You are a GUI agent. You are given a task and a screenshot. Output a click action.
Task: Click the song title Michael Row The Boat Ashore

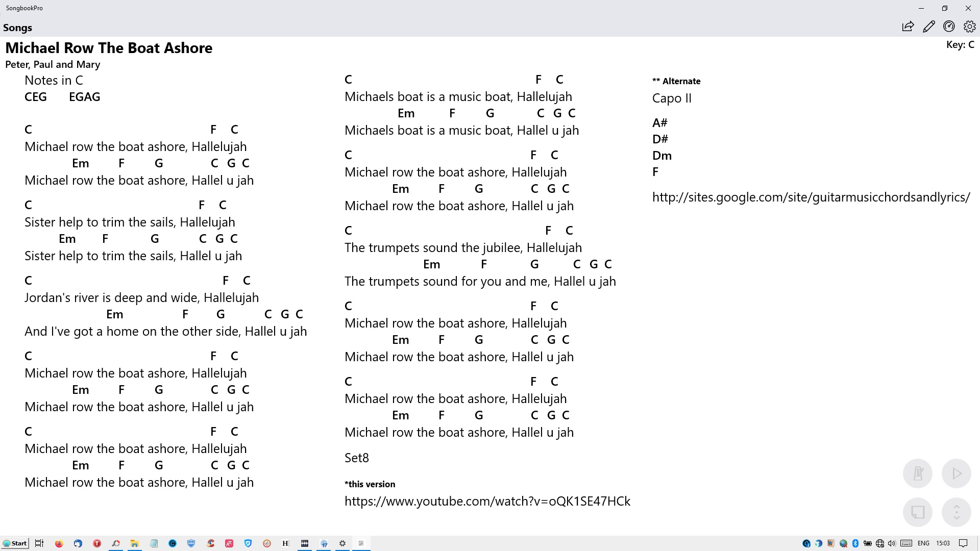pos(109,48)
